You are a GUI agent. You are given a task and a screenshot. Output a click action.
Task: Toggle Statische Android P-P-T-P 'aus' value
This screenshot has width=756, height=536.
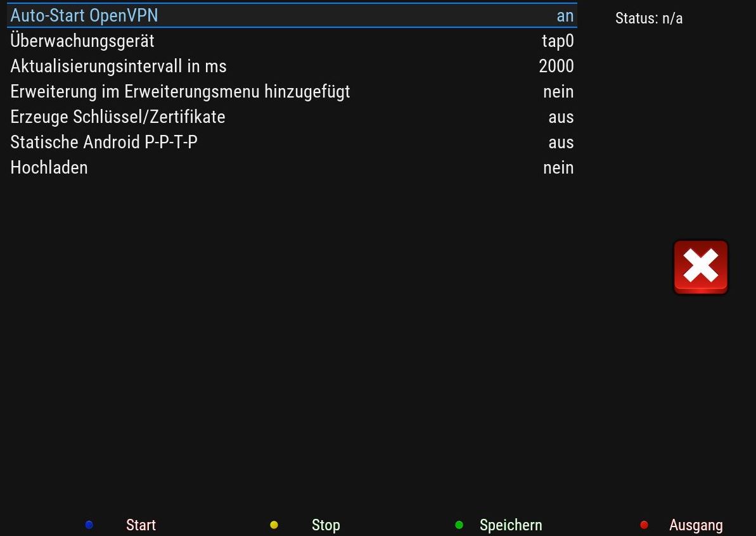561,143
